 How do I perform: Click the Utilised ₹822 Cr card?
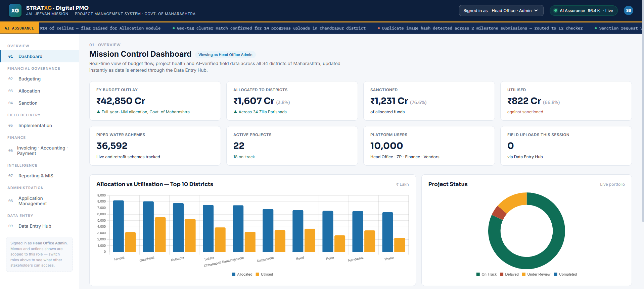pyautogui.click(x=566, y=101)
